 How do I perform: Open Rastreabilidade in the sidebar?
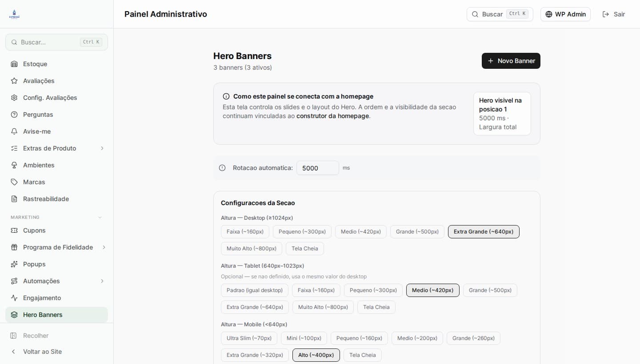pyautogui.click(x=46, y=199)
